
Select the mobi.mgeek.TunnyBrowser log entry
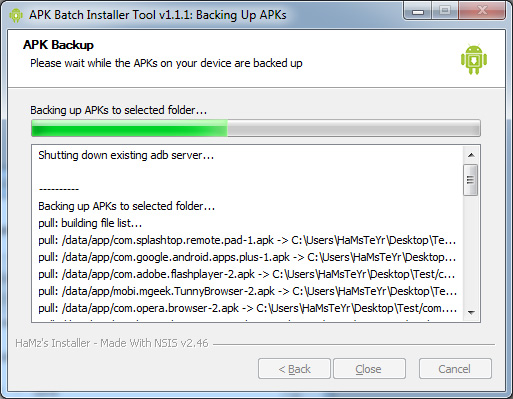coord(247,291)
